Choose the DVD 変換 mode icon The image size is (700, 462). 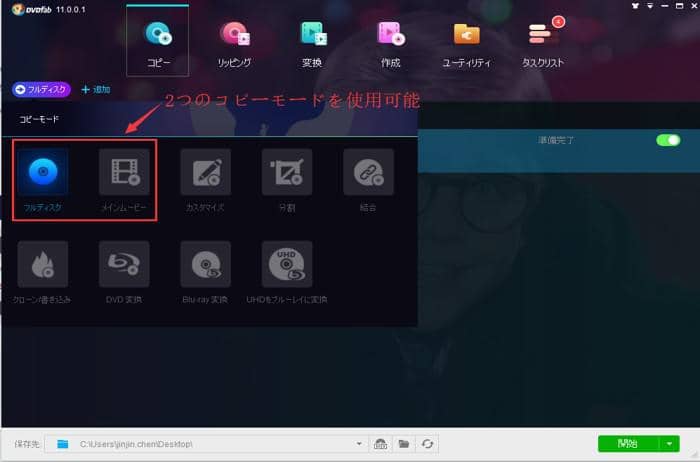coord(124,264)
